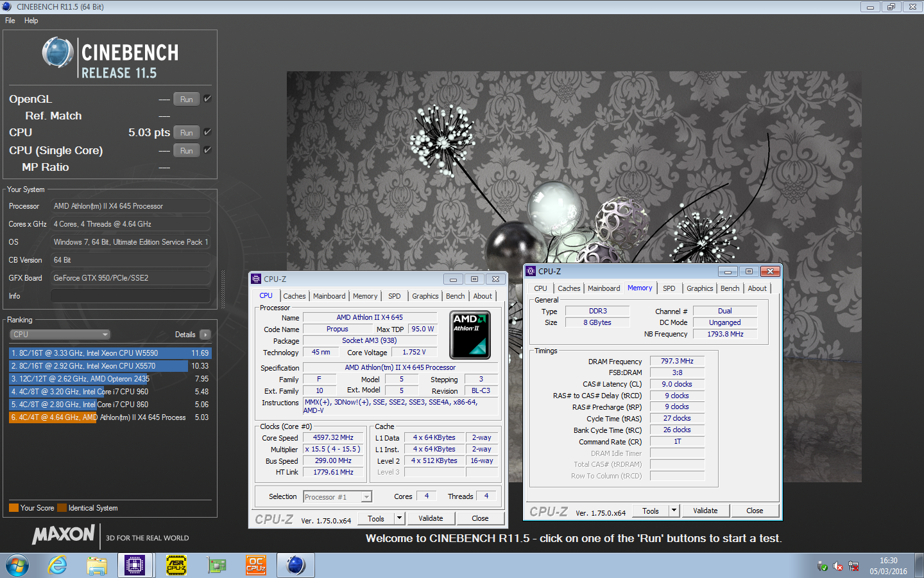
Task: Click Details label in Ranking panel
Action: (x=185, y=335)
